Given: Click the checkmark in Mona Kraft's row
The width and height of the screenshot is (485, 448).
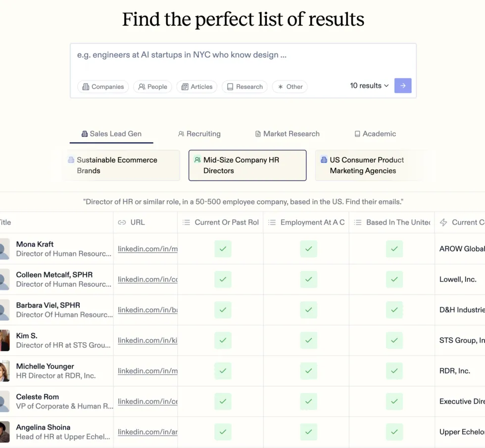Looking at the screenshot, I should pos(223,249).
